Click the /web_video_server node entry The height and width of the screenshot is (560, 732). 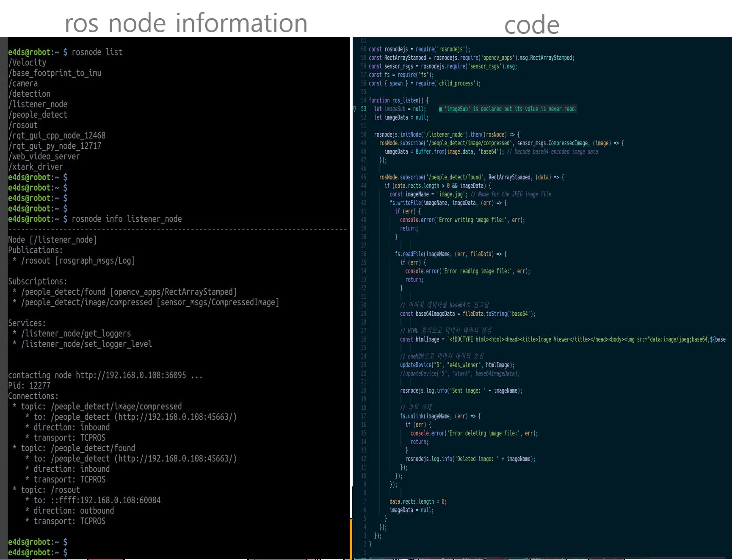[44, 157]
